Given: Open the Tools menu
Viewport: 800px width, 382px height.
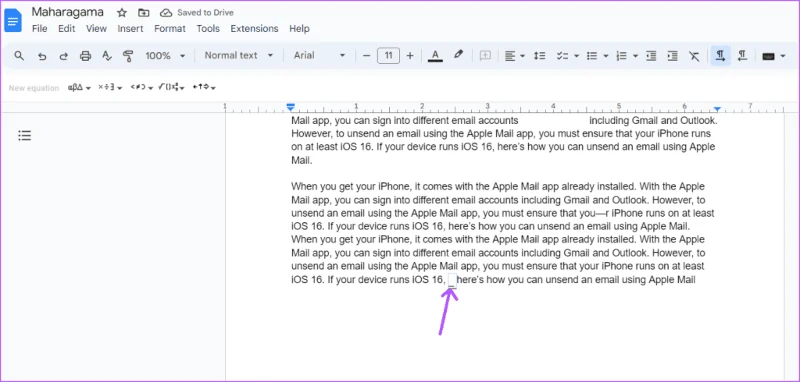Looking at the screenshot, I should [208, 29].
